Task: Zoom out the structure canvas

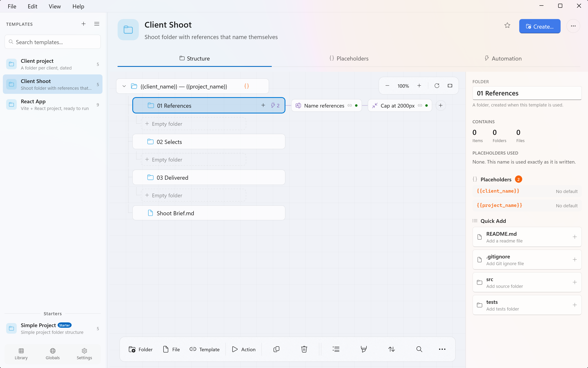Action: click(387, 86)
